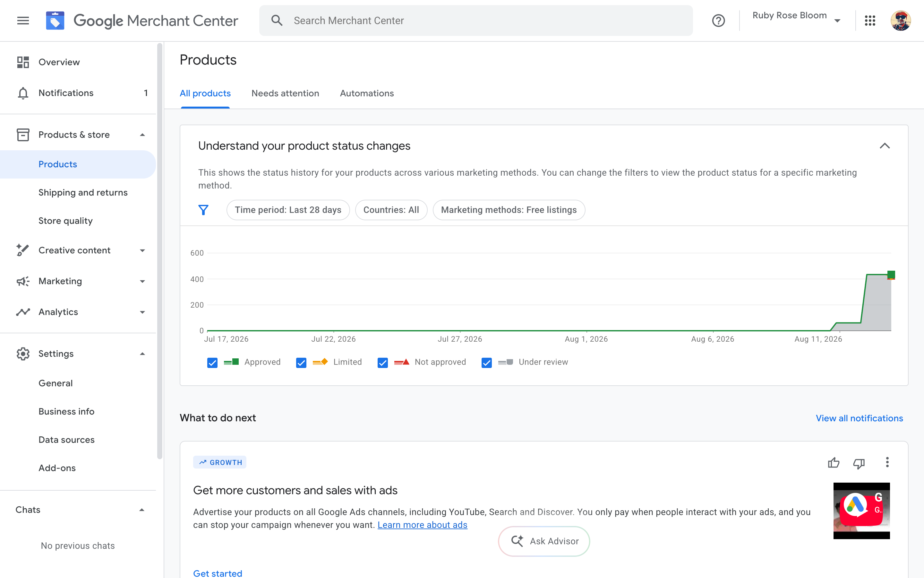Open the account profile avatar
This screenshot has width=924, height=578.
click(x=901, y=21)
